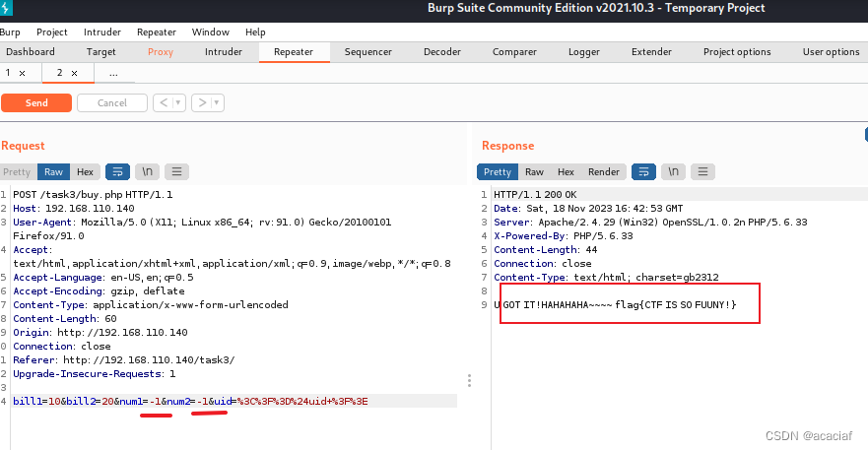Switch Response view to Hex
868x450 pixels.
(566, 172)
